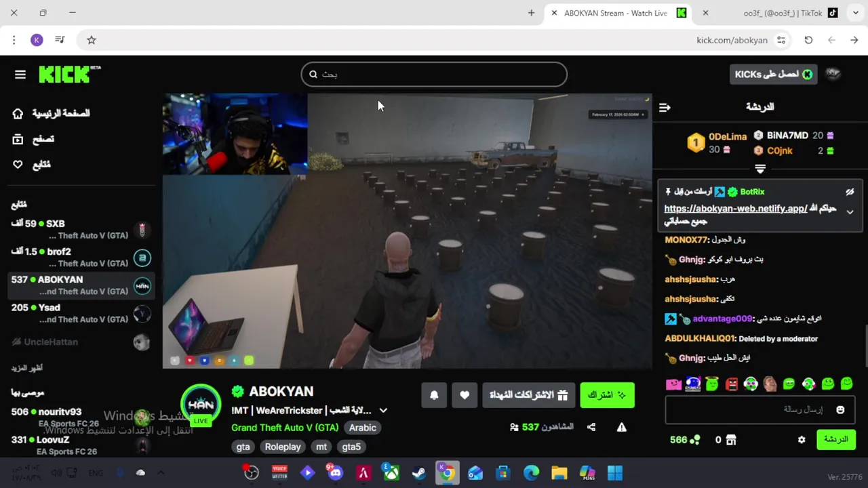Open Discord from taskbar
The image size is (868, 488).
click(335, 472)
